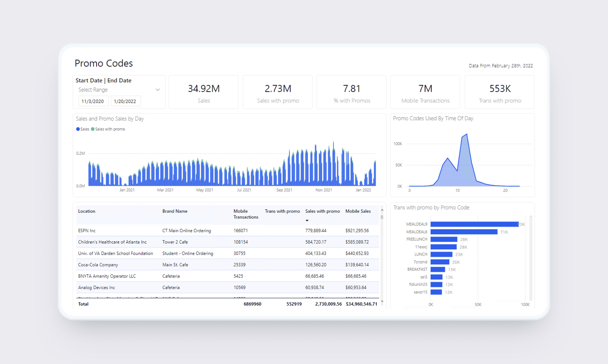Image resolution: width=608 pixels, height=364 pixels.
Task: Select the ESPN Inc table row
Action: pyautogui.click(x=87, y=230)
